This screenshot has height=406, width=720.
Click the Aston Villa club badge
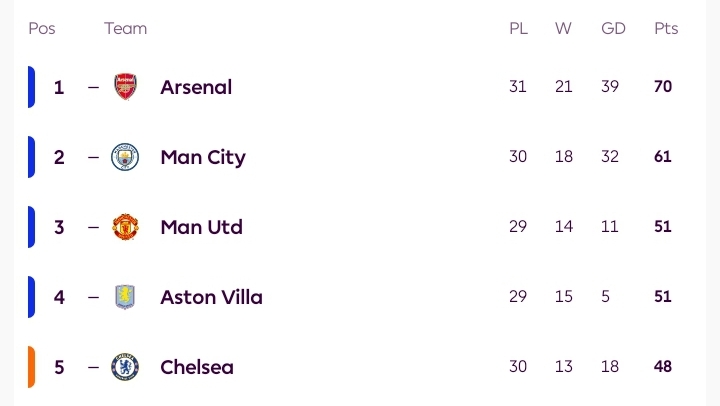click(125, 297)
